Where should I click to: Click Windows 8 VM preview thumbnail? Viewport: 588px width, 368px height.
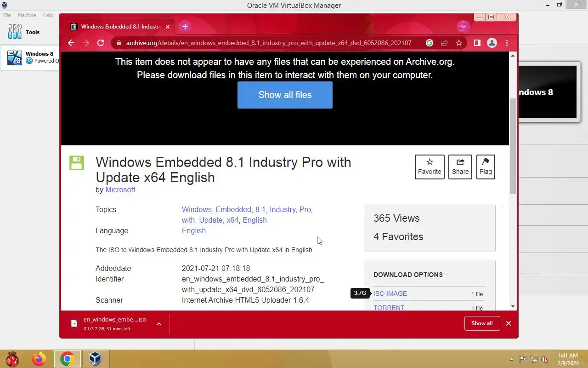click(548, 92)
